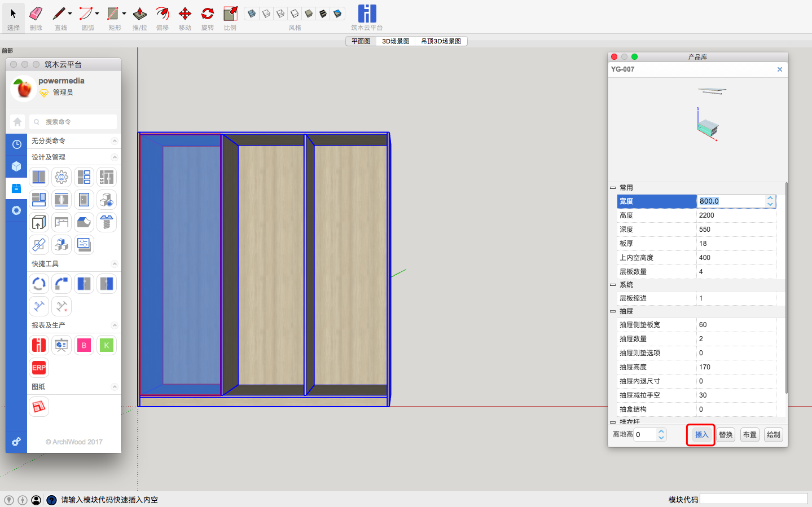
Task: Click the green K report icon
Action: (107, 345)
